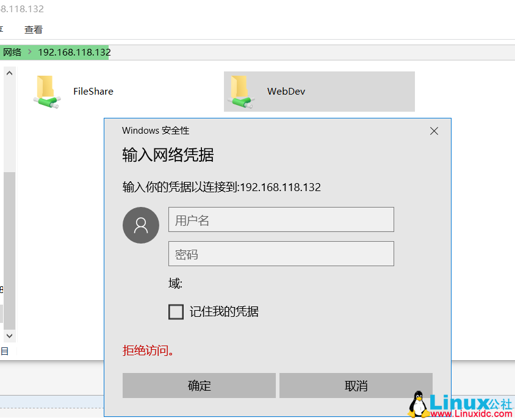
Task: Click inside the 密码 input field
Action: 281,253
